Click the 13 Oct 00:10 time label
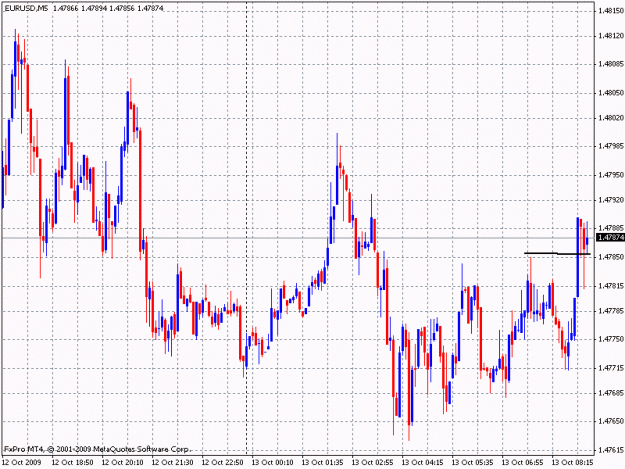The image size is (625, 469). point(272,462)
